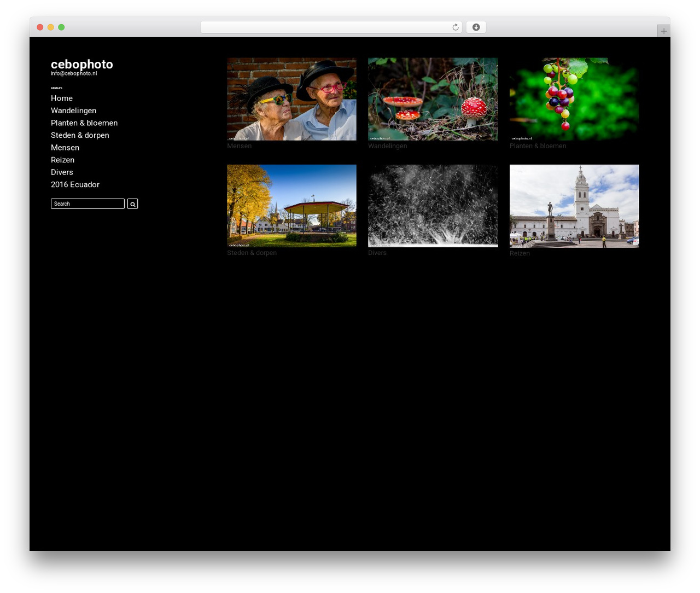Click the Divers caption under the photo
The height and width of the screenshot is (593, 700).
click(377, 253)
